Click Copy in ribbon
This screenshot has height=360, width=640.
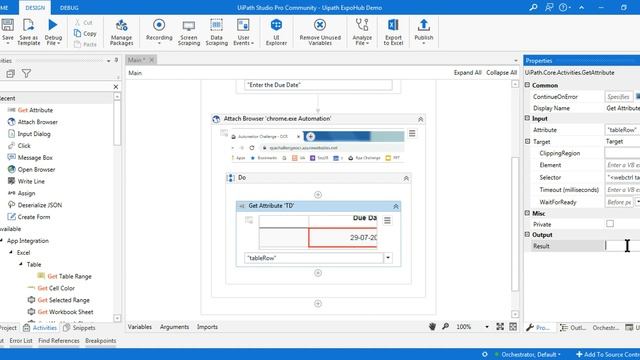(x=85, y=33)
